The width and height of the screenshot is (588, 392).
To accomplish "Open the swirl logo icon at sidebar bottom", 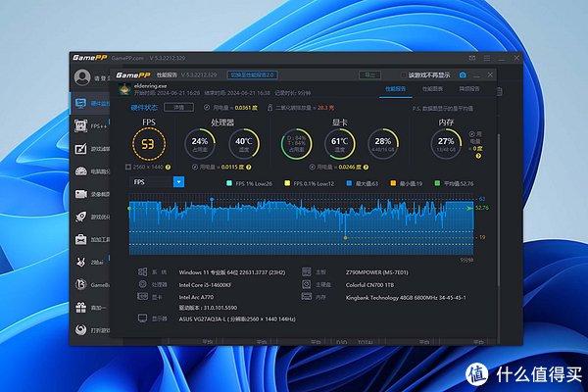I will tap(81, 330).
